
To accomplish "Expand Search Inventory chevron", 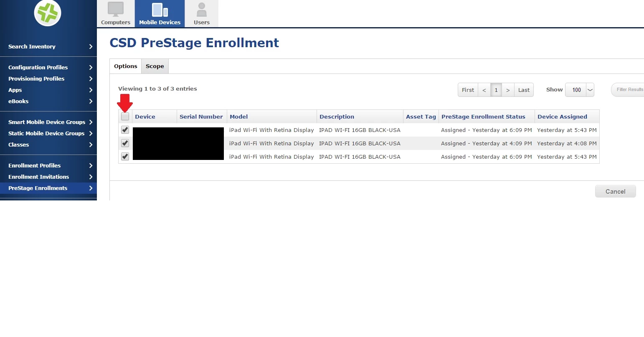I will [91, 47].
